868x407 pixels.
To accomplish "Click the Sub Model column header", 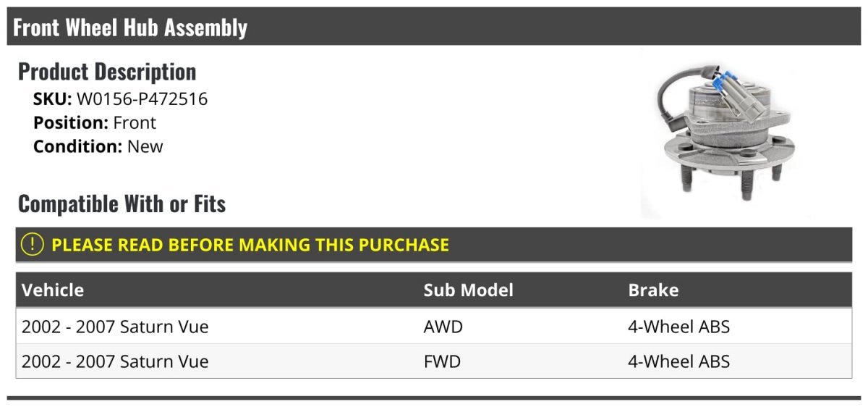I will tap(468, 290).
